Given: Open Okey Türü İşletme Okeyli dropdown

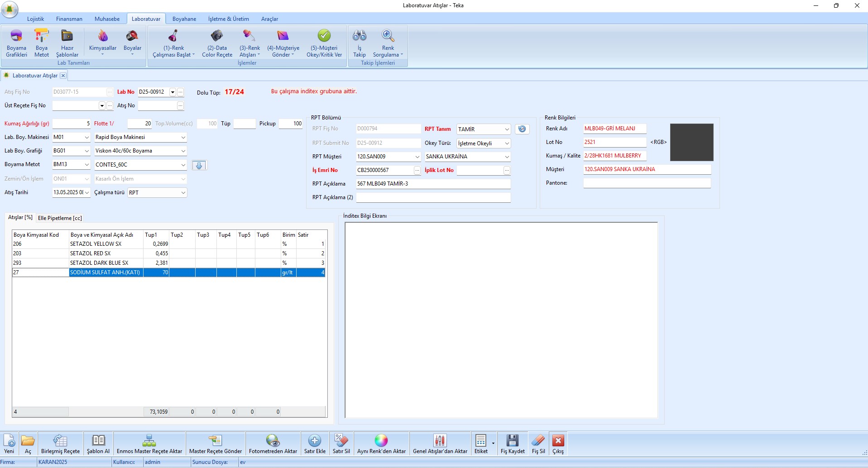Looking at the screenshot, I should pyautogui.click(x=507, y=143).
